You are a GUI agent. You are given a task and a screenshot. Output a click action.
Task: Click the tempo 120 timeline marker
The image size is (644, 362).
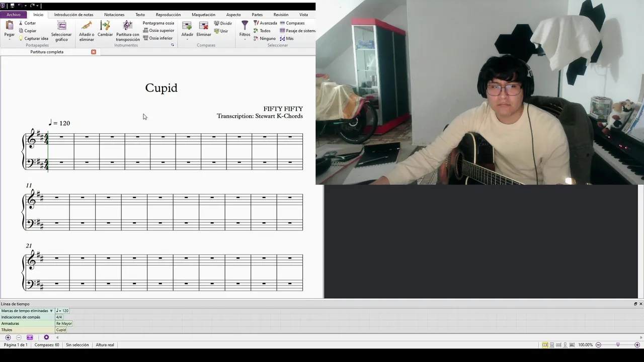[62, 311]
